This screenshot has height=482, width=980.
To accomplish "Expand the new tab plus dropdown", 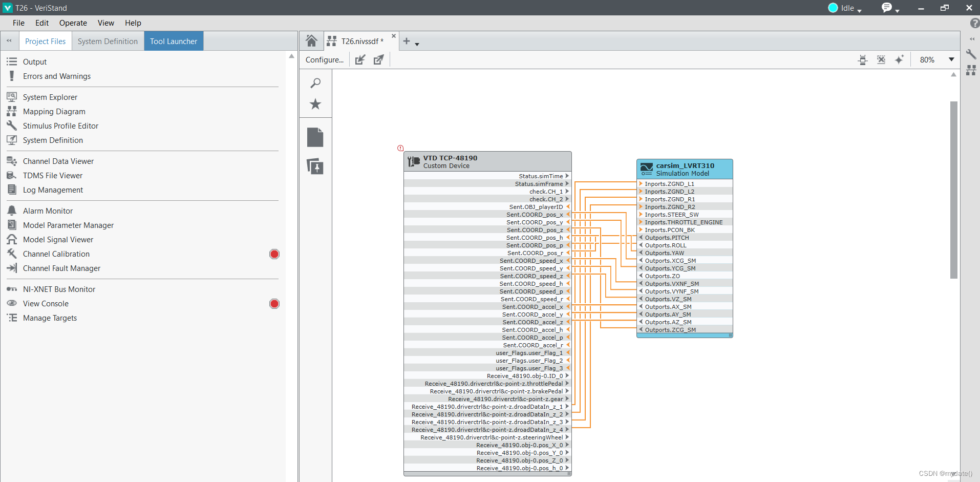I will point(417,44).
